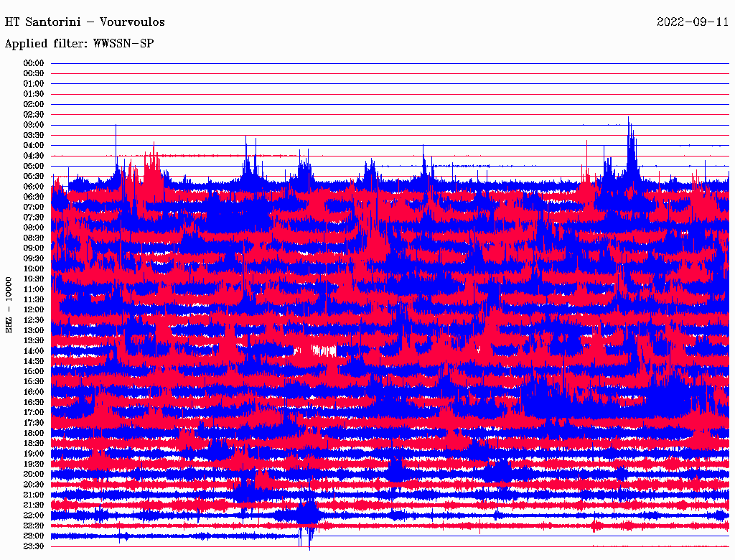Select the 08:00 time axis label
735x560 pixels.
[34, 228]
